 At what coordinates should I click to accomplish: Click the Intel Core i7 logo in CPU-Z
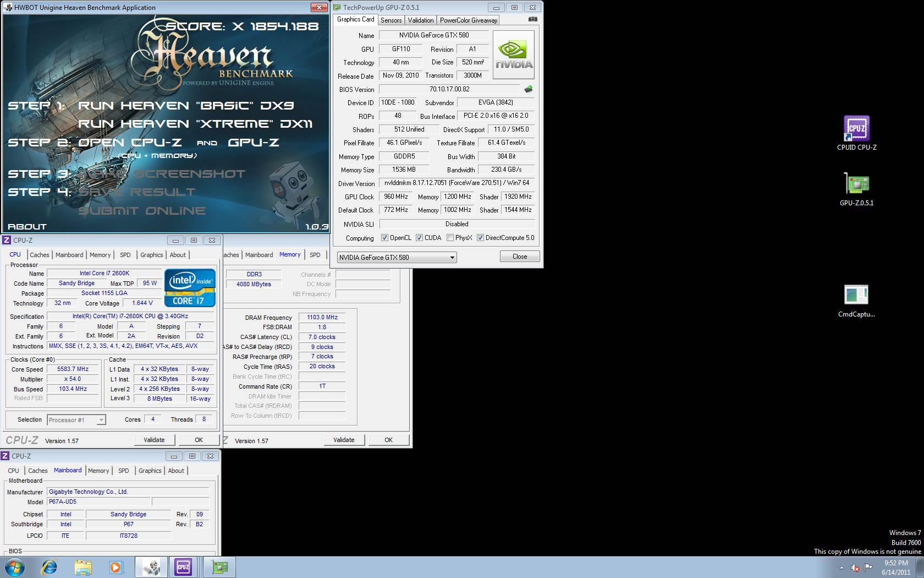[190, 287]
